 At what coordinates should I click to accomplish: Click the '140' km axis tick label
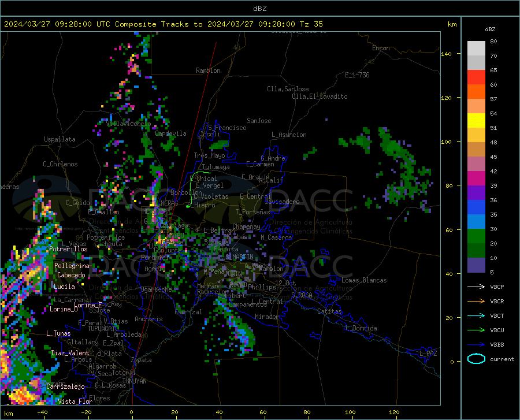click(x=446, y=54)
